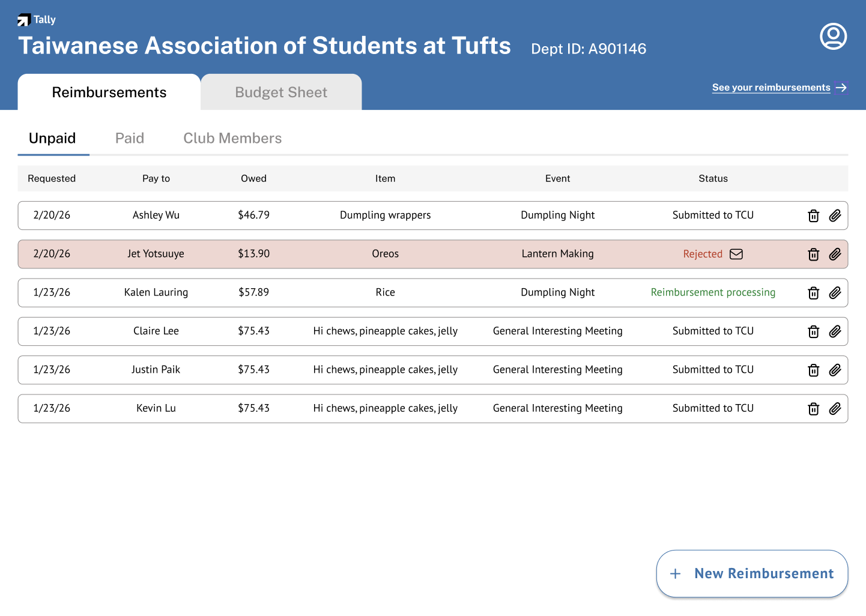Screen dimensions: 866x616
Task: Select Kevin Lu's reimbursement row
Action: 384,408
